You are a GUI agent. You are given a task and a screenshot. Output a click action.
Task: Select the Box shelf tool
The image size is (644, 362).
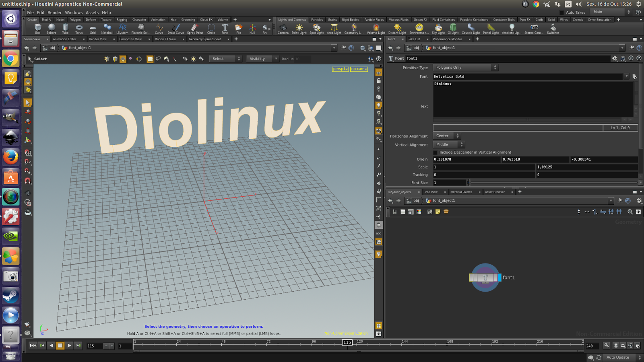tap(38, 29)
